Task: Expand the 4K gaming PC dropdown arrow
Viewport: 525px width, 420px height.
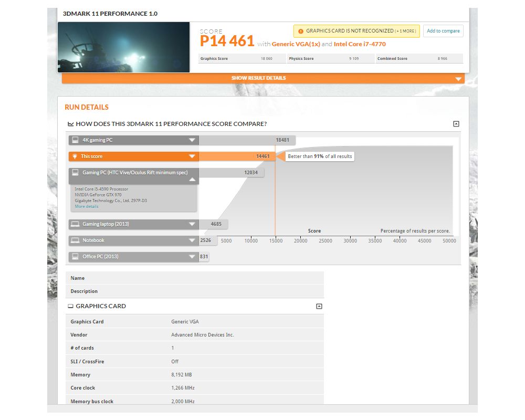Action: click(192, 140)
